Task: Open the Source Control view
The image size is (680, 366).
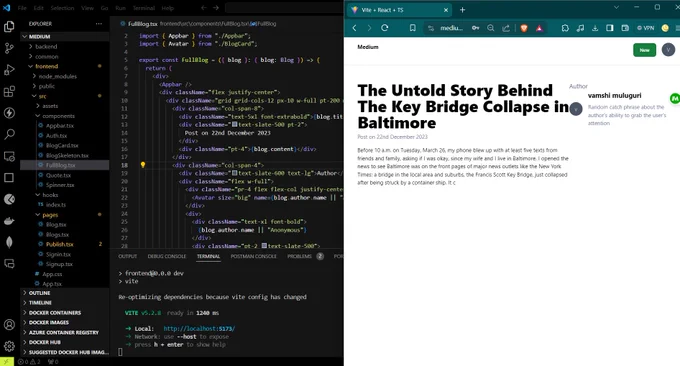Action: click(x=9, y=48)
